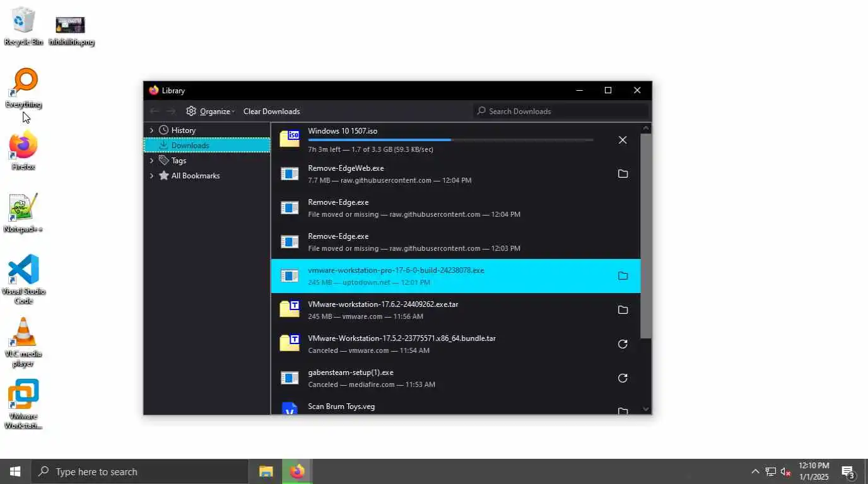Click the Remove-EdgeWeb.exe file icon
The width and height of the screenshot is (868, 484).
click(290, 173)
